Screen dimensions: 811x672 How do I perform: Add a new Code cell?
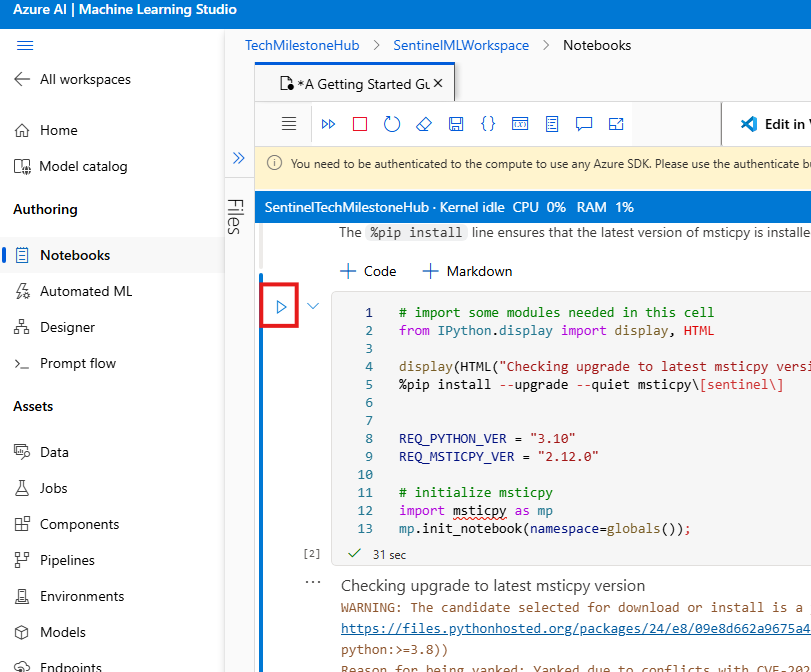coord(369,271)
